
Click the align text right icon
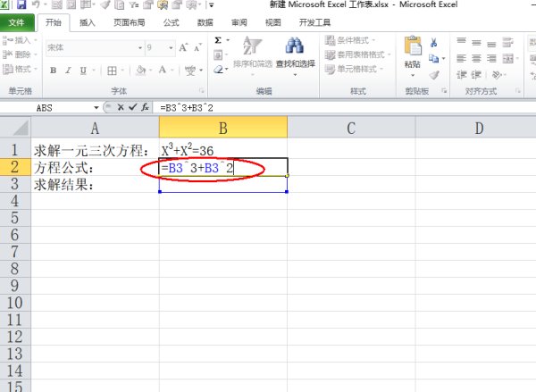[491, 59]
